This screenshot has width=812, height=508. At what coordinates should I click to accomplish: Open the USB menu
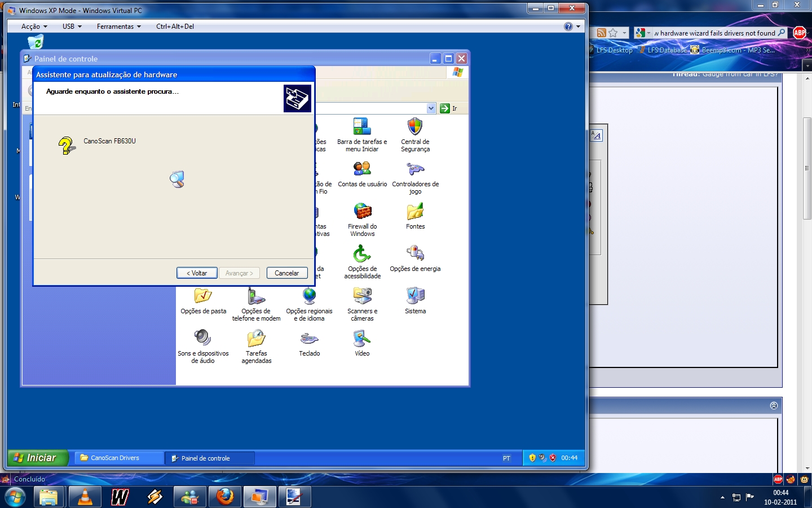tap(72, 27)
